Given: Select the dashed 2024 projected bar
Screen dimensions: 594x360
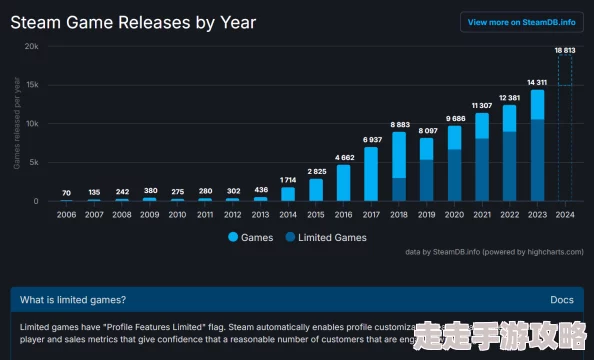Looking at the screenshot, I should click(x=565, y=128).
